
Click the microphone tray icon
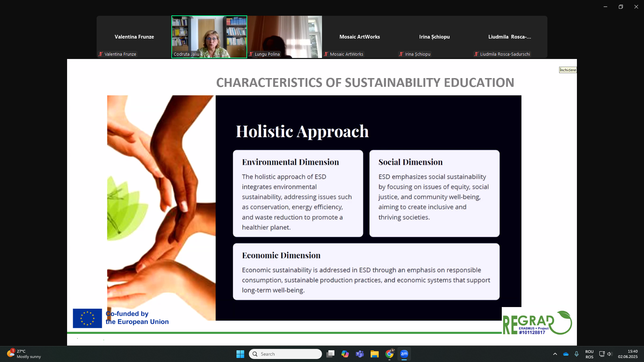click(577, 354)
